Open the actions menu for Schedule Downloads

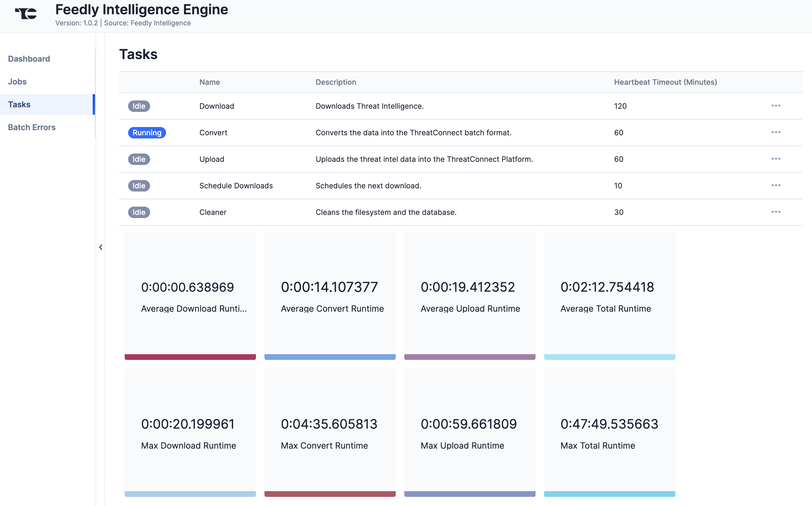[x=776, y=186]
